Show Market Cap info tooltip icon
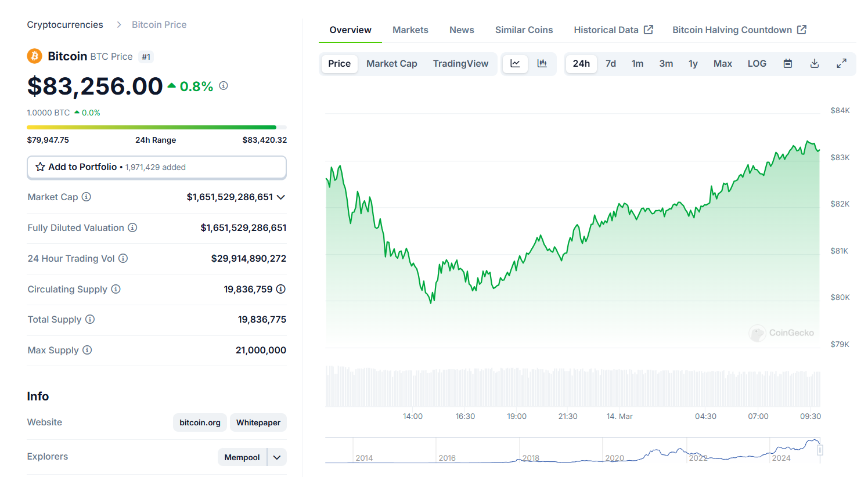This screenshot has height=477, width=868. coord(87,197)
